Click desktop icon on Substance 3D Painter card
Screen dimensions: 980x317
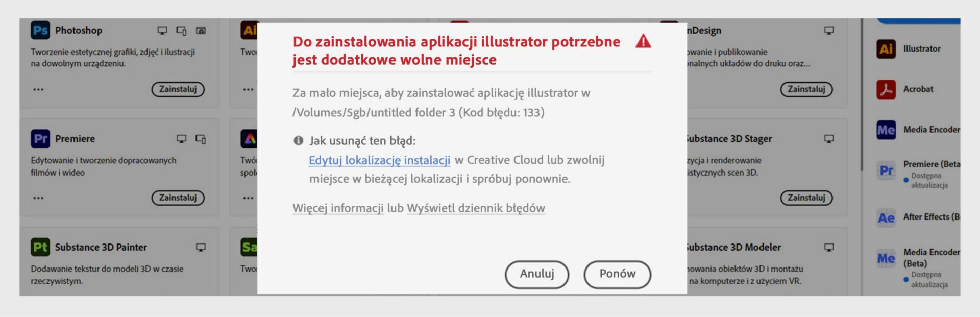201,247
